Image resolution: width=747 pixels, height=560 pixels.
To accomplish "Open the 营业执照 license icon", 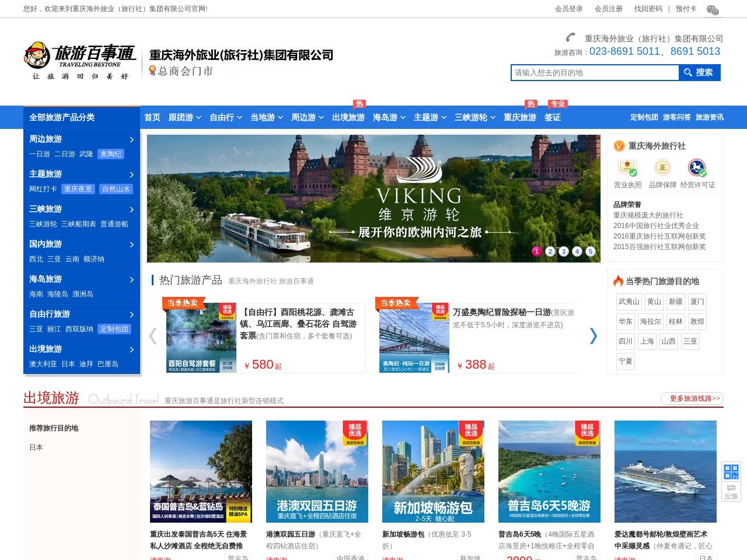I will click(627, 168).
